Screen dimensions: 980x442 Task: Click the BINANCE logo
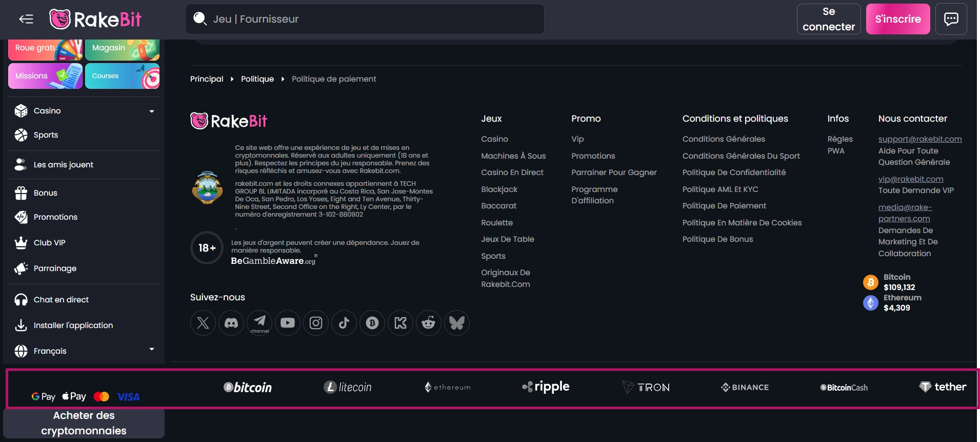745,387
